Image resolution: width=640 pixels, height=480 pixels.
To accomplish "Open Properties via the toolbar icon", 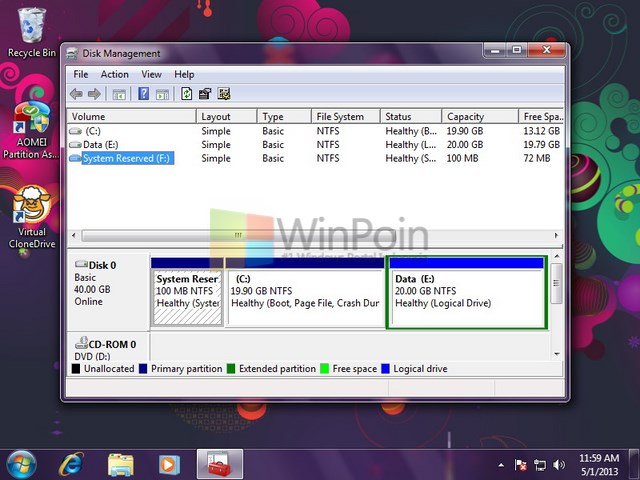I will [x=205, y=94].
